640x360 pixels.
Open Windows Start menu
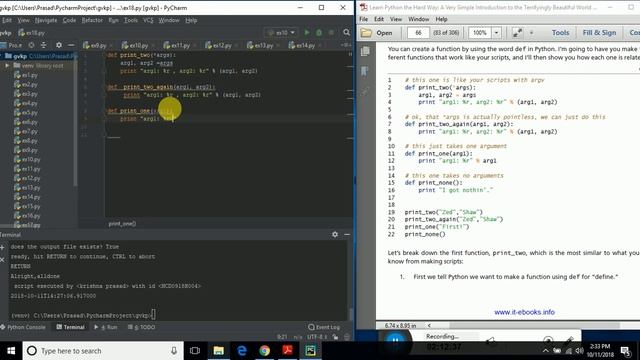point(11,351)
